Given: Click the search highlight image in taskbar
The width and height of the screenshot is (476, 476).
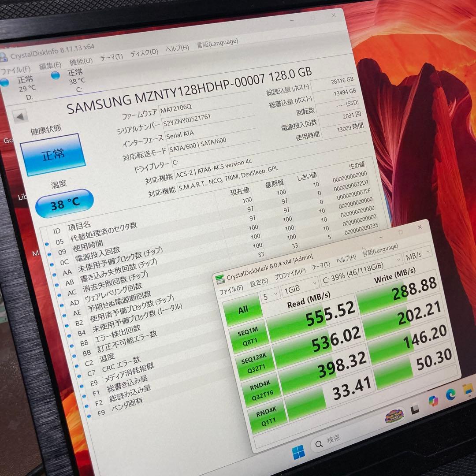Looking at the screenshot, I should (394, 416).
